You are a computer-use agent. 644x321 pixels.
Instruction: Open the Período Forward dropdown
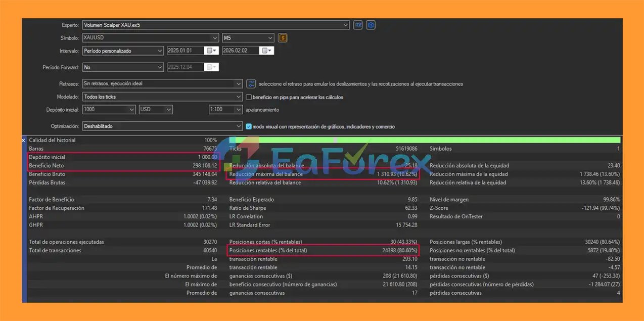coord(160,67)
